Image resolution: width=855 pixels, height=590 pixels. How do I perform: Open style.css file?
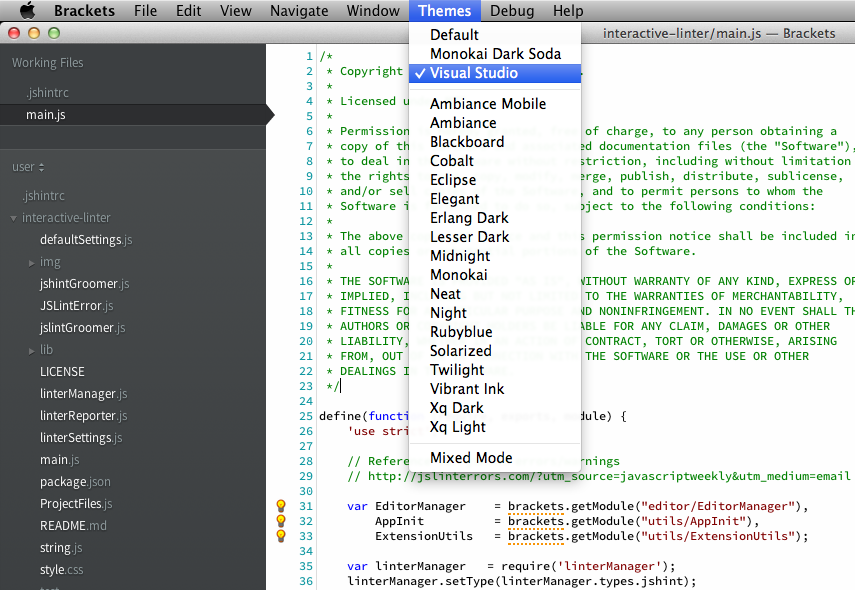click(62, 570)
